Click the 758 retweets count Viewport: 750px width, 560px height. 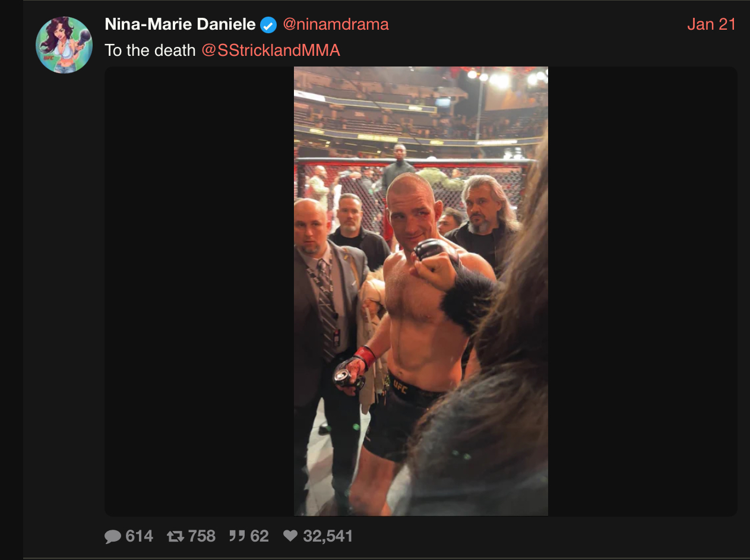202,537
